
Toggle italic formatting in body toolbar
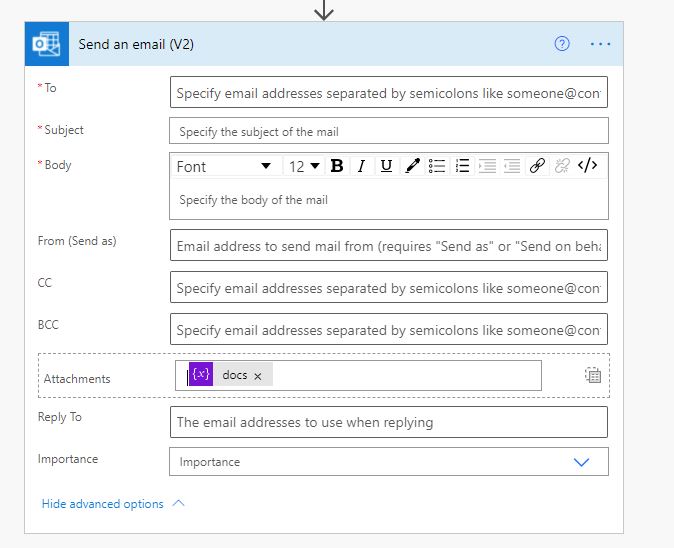click(362, 165)
